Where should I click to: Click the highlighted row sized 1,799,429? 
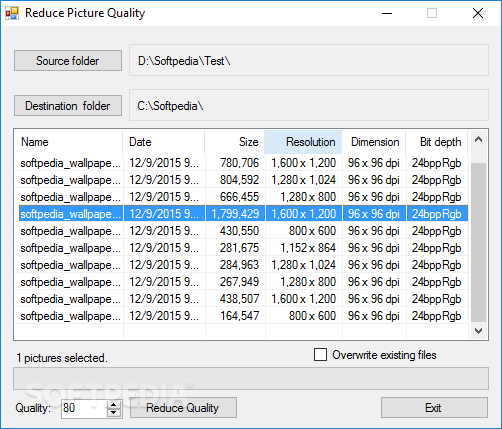click(242, 214)
